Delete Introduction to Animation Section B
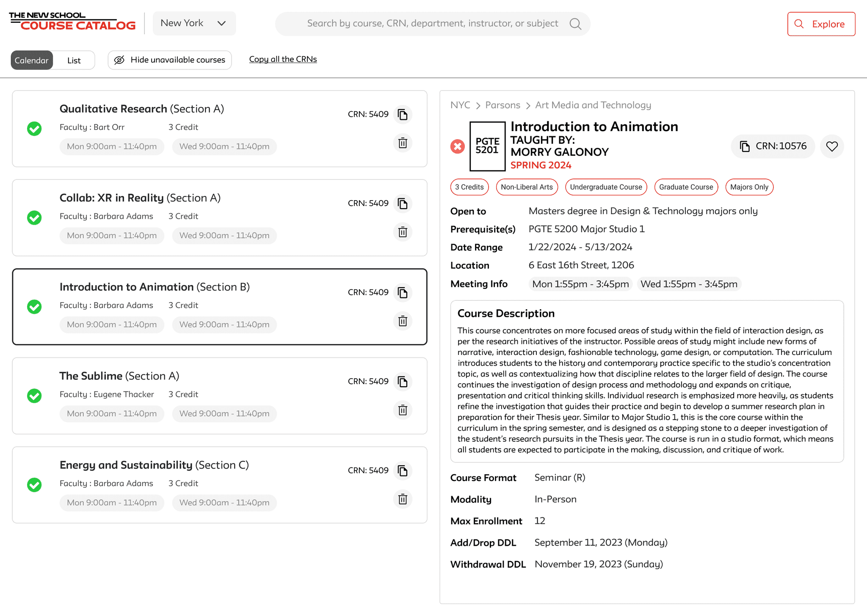867x616 pixels. click(403, 321)
